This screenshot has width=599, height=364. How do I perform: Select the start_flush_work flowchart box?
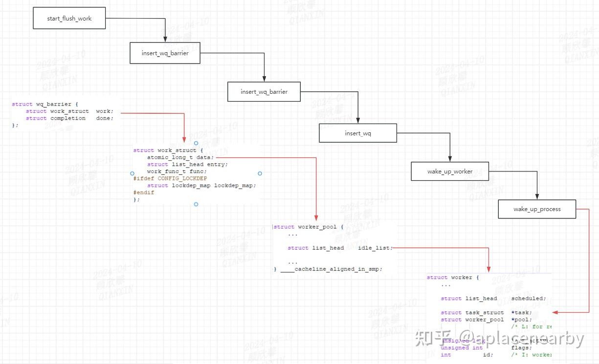pyautogui.click(x=69, y=19)
